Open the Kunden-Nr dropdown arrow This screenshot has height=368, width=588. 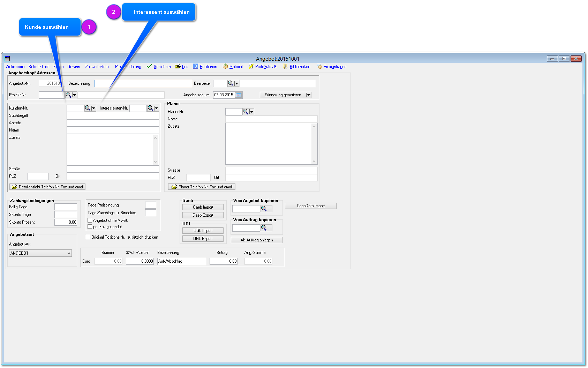[x=93, y=108]
